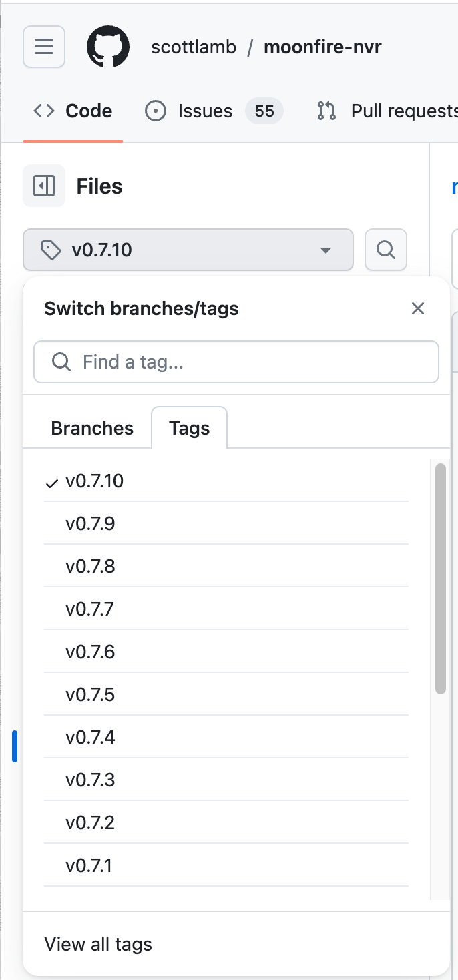Click the magnifier icon inside Find a tag field
This screenshot has width=458, height=980.
pyautogui.click(x=61, y=362)
